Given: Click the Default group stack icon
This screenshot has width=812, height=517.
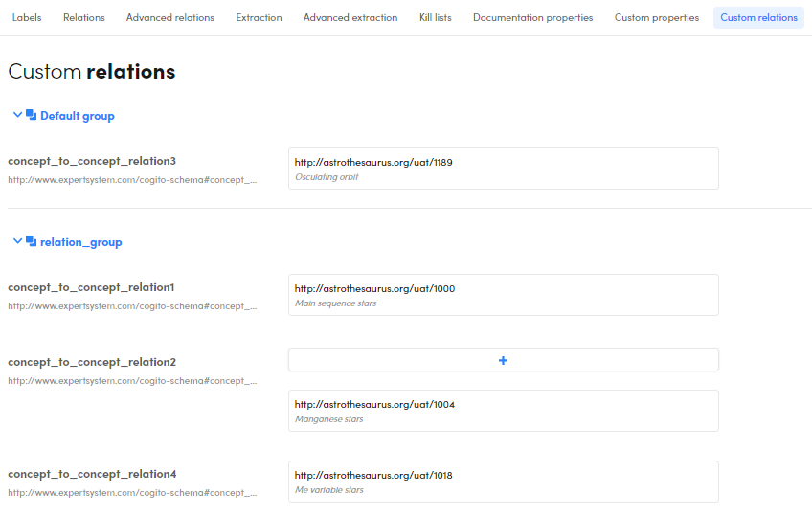Looking at the screenshot, I should click(x=32, y=115).
